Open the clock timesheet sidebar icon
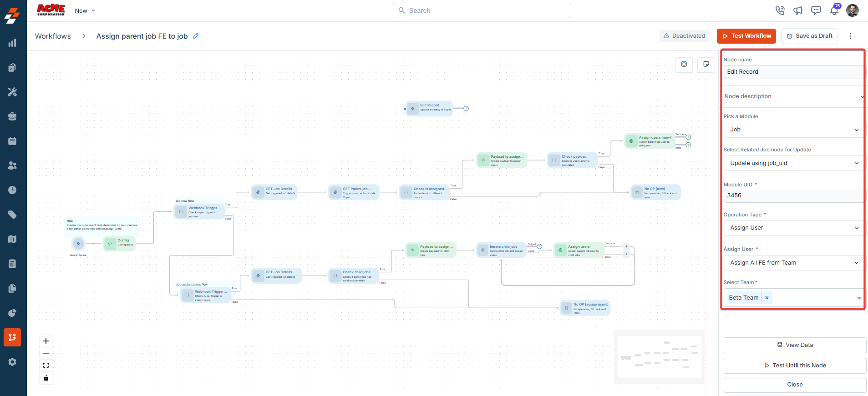868x396 pixels. pos(12,190)
